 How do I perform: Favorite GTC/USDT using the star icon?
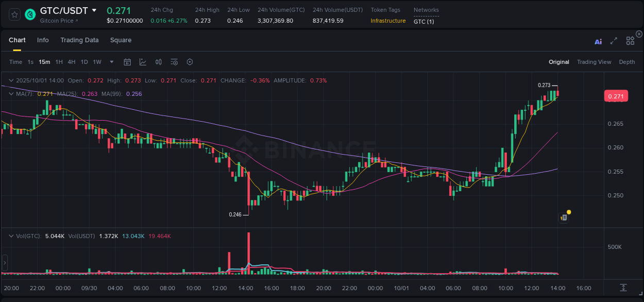[14, 15]
